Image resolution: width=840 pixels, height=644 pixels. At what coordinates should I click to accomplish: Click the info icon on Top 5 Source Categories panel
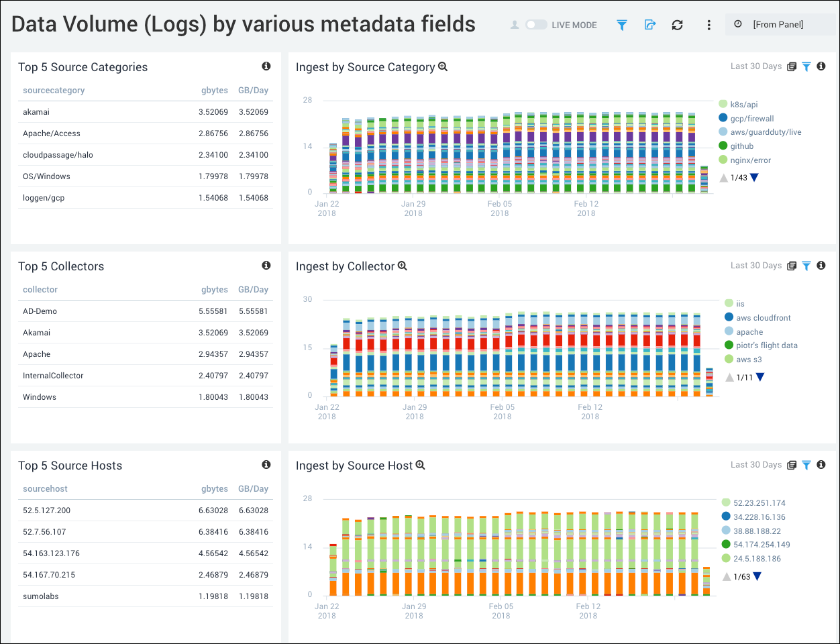(x=266, y=66)
